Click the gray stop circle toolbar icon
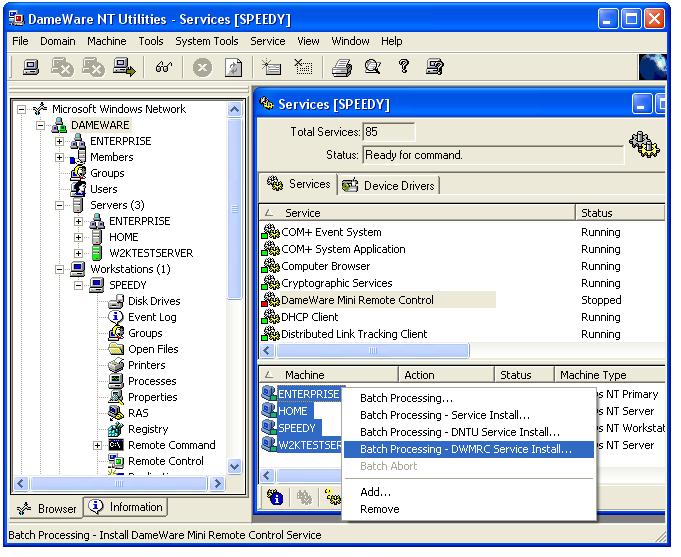This screenshot has width=681, height=557. (202, 68)
